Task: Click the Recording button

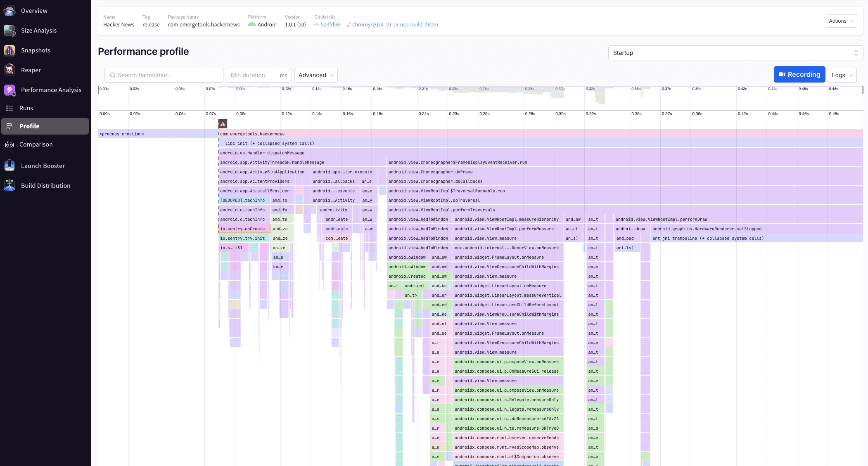Action: pyautogui.click(x=799, y=74)
